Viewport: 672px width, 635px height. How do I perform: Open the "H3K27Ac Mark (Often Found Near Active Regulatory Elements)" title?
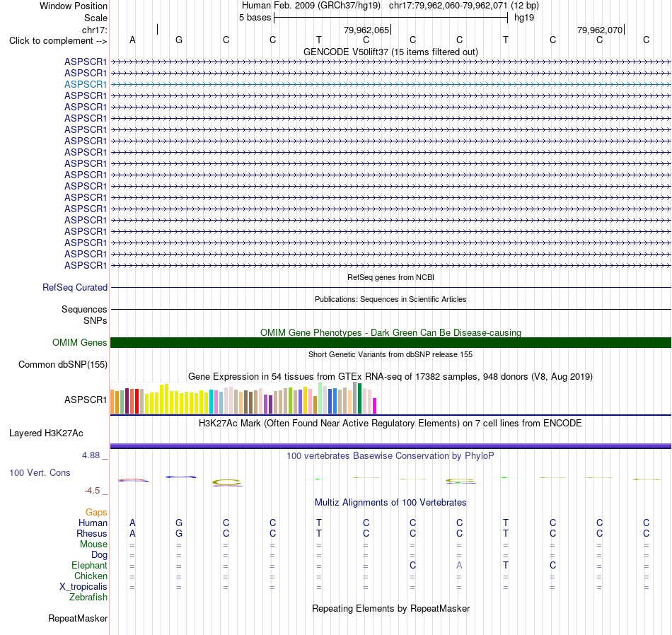point(390,424)
